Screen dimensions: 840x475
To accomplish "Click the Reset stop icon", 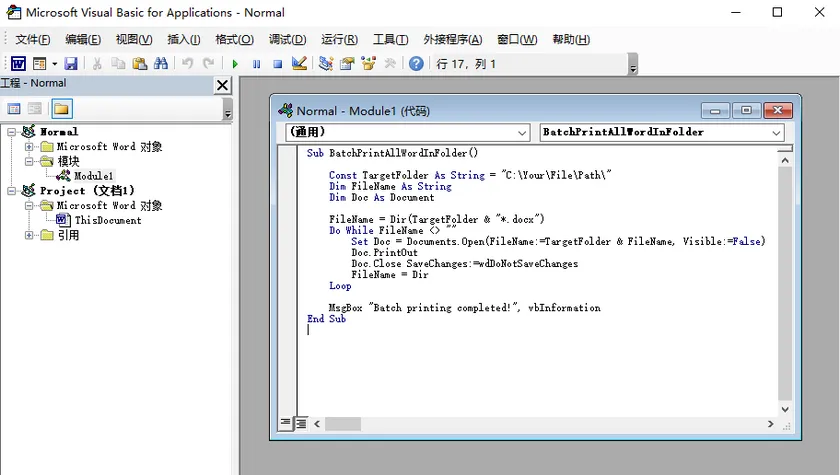I will pyautogui.click(x=278, y=64).
